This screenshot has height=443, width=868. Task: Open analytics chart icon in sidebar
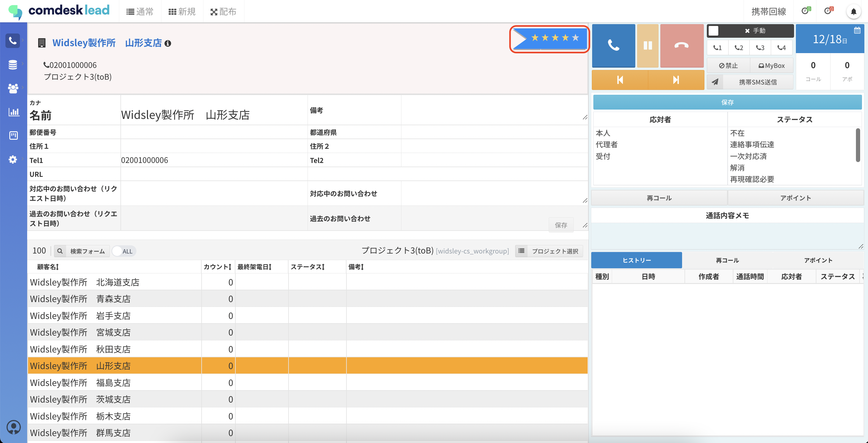pyautogui.click(x=14, y=112)
